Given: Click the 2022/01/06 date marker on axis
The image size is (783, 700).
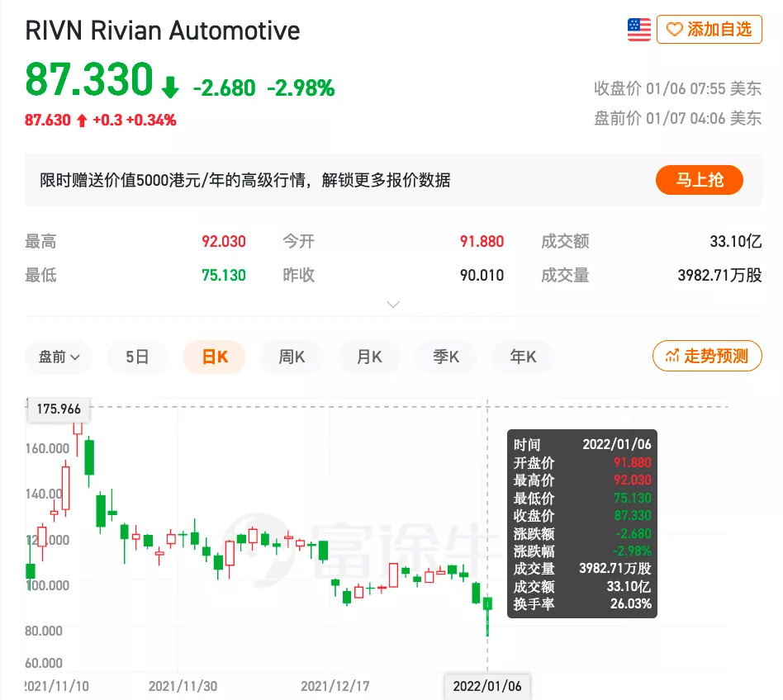Looking at the screenshot, I should (486, 686).
